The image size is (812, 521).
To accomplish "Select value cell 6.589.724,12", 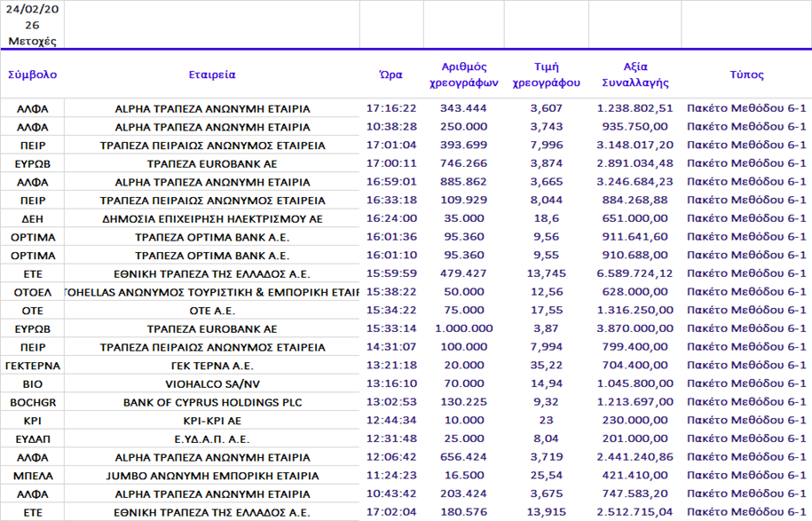I will click(635, 273).
